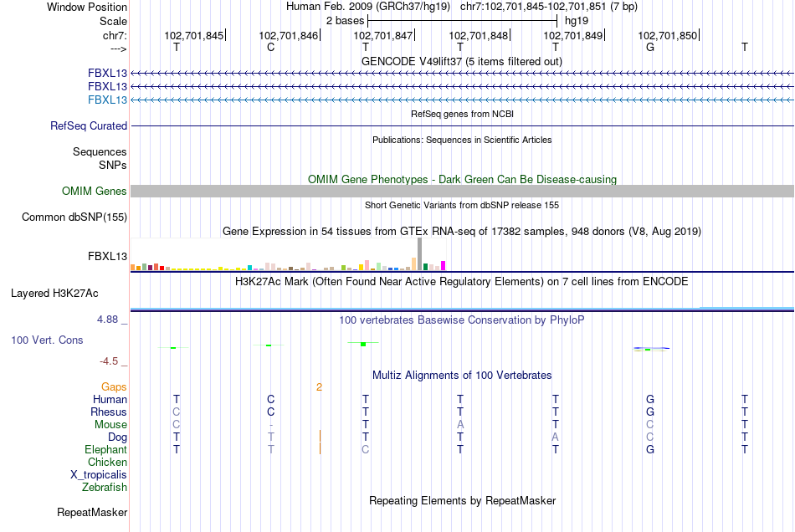This screenshot has height=532, width=795.
Task: Select the Mouse alignment row label
Action: (110, 425)
